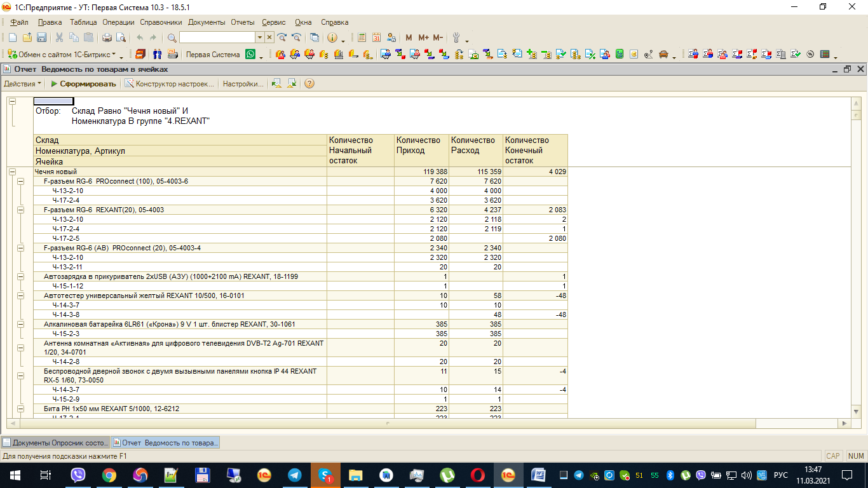Collapse F-разъем RG-6 PROconnect (100) row

[20, 181]
